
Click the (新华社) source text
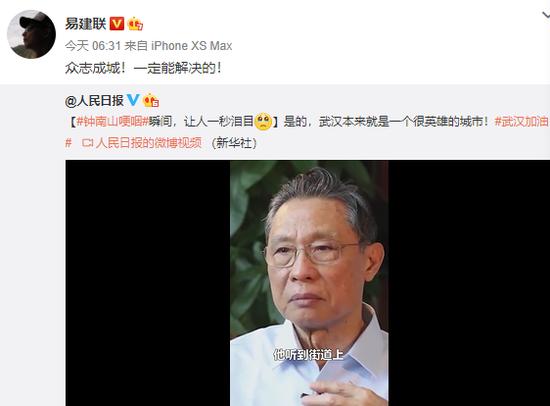(234, 143)
